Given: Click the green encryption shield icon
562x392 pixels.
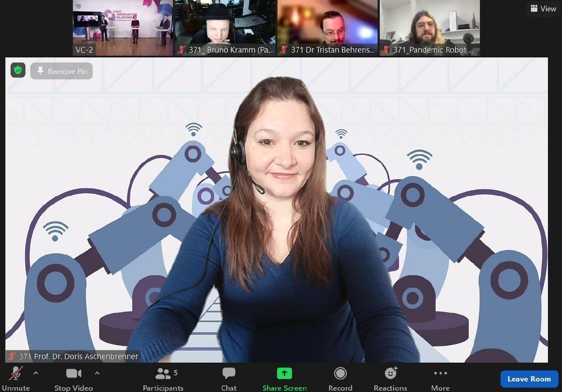Looking at the screenshot, I should [18, 71].
